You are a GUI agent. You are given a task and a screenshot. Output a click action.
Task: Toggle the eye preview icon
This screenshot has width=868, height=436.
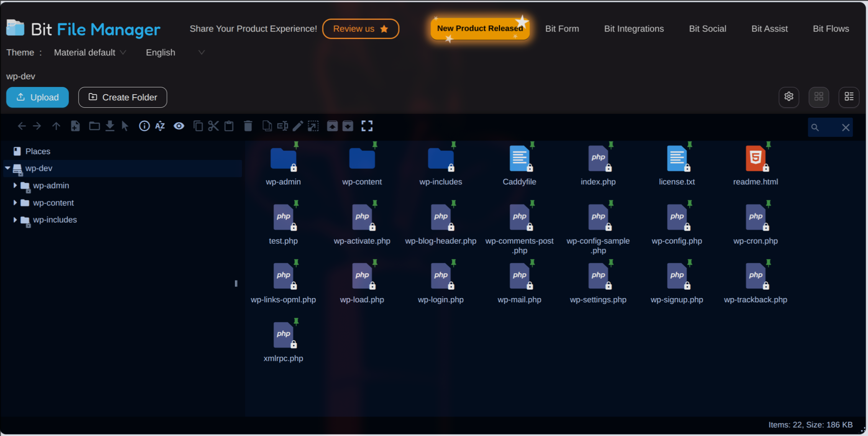pos(179,126)
